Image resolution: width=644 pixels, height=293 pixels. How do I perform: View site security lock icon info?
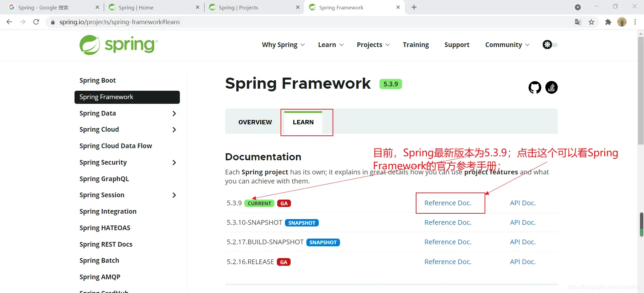[53, 22]
